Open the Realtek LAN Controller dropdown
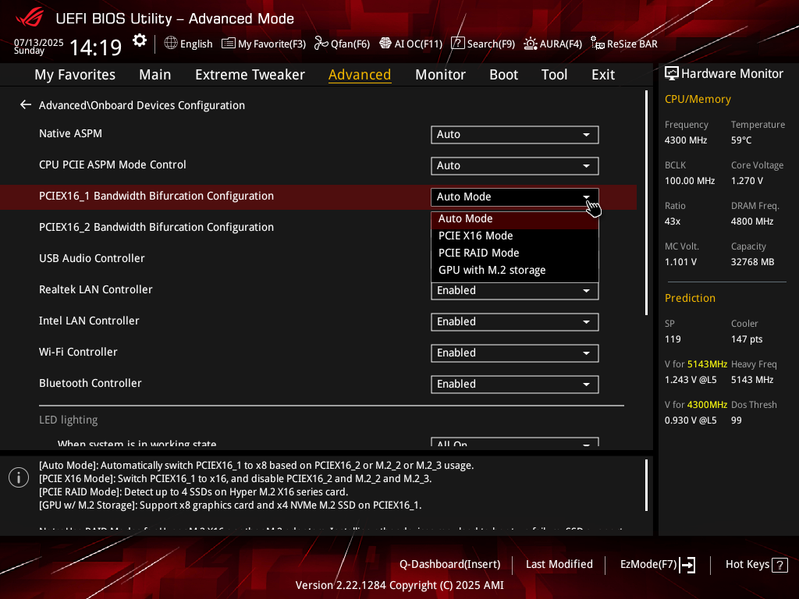The image size is (799, 599). (515, 291)
